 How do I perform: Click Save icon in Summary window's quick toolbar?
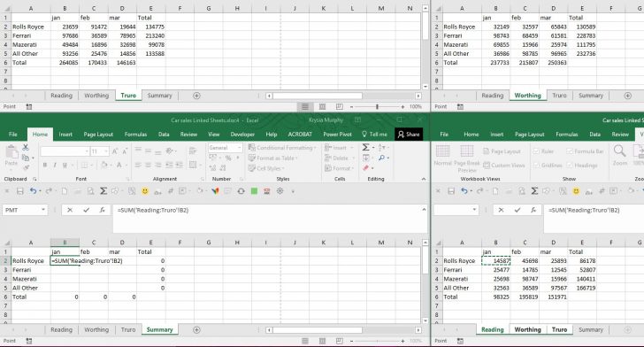pyautogui.click(x=20, y=191)
